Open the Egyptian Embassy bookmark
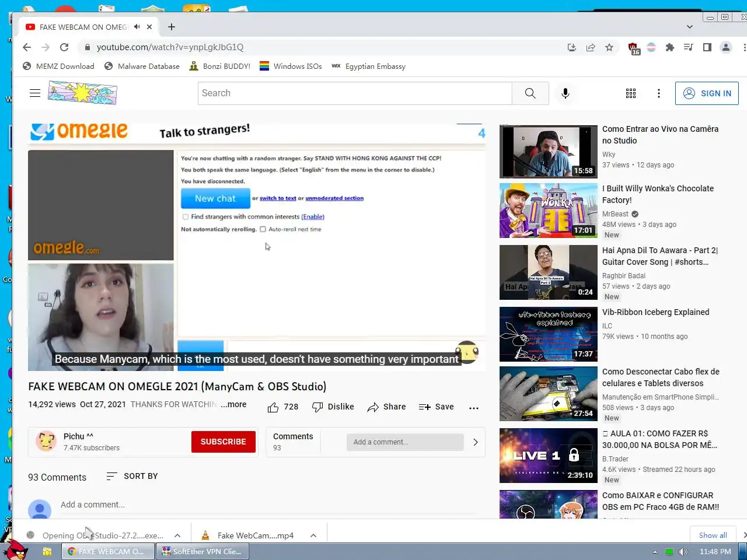This screenshot has width=747, height=560. (x=368, y=66)
